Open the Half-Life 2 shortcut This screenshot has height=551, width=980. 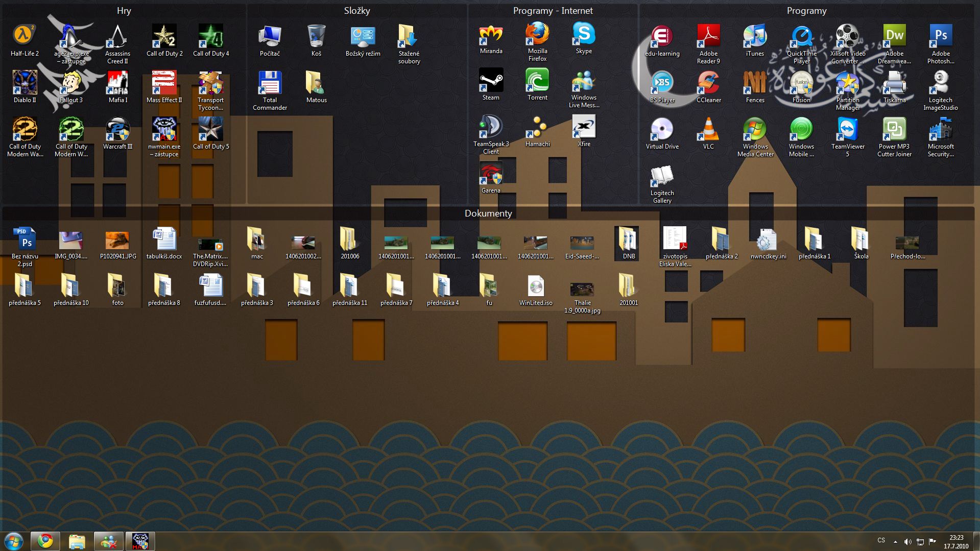click(x=24, y=36)
